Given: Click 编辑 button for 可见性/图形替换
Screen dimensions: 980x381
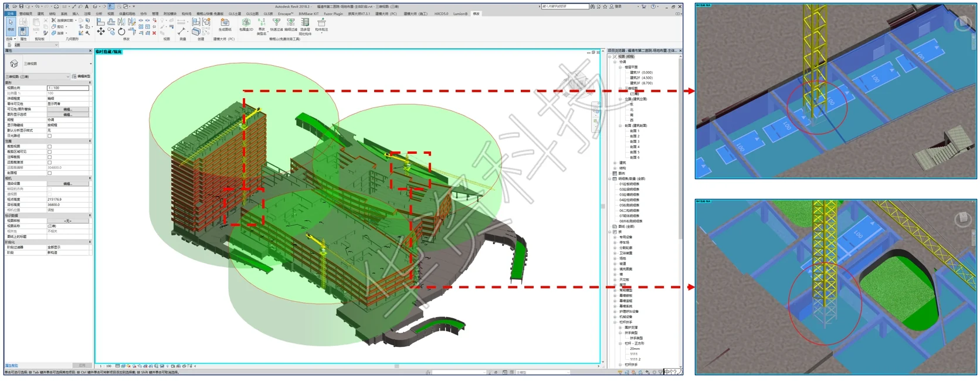Looking at the screenshot, I should (x=68, y=109).
